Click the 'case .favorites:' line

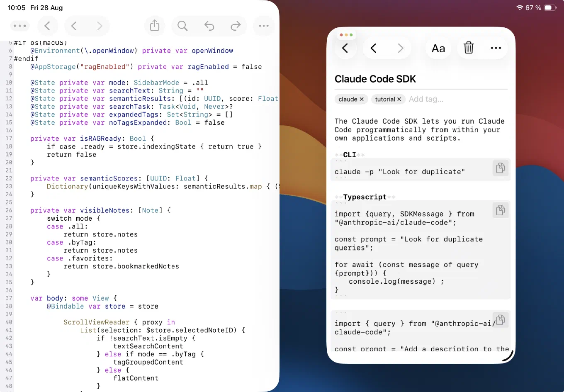pos(80,258)
